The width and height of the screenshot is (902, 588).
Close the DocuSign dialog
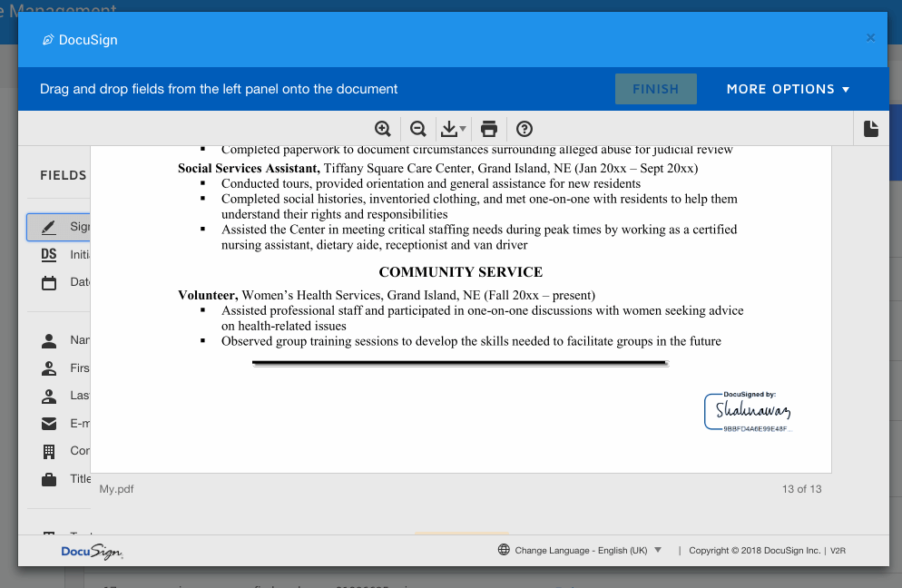coord(870,38)
